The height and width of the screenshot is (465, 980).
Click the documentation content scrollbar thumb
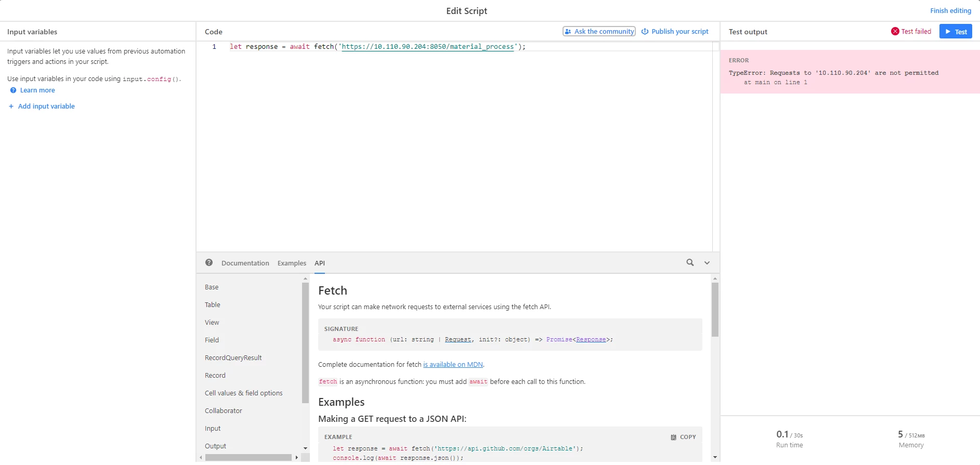click(715, 310)
